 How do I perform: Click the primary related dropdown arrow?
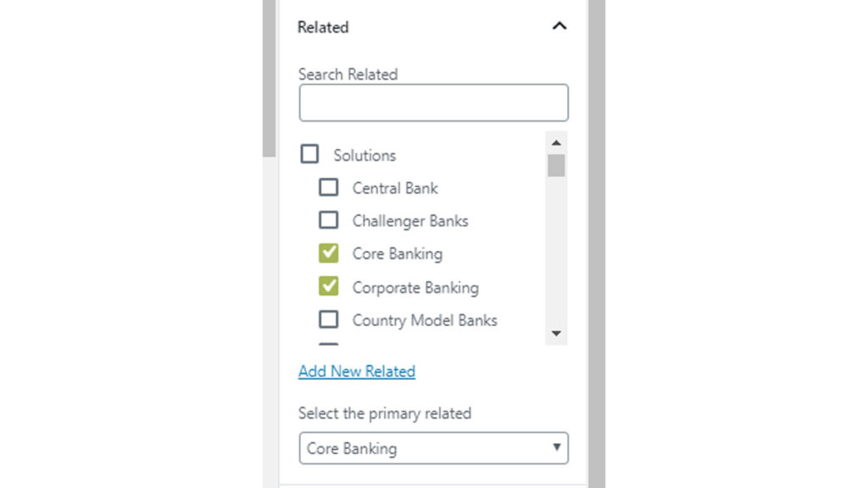(x=557, y=447)
